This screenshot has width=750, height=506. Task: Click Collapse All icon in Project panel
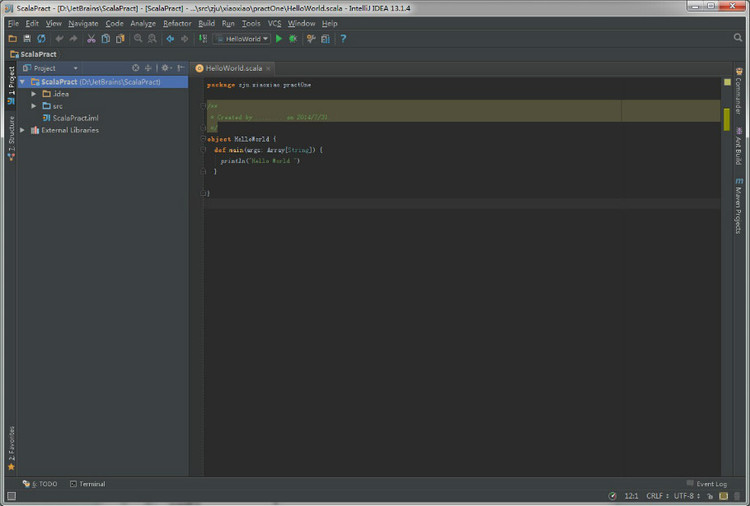click(148, 68)
